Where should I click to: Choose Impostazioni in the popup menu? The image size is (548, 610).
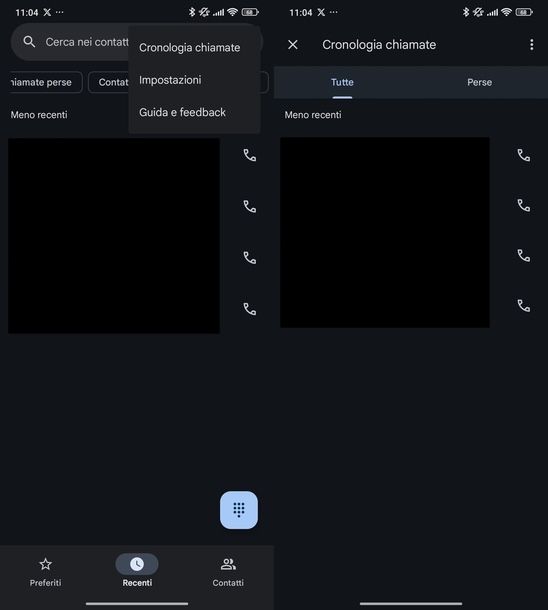click(170, 80)
